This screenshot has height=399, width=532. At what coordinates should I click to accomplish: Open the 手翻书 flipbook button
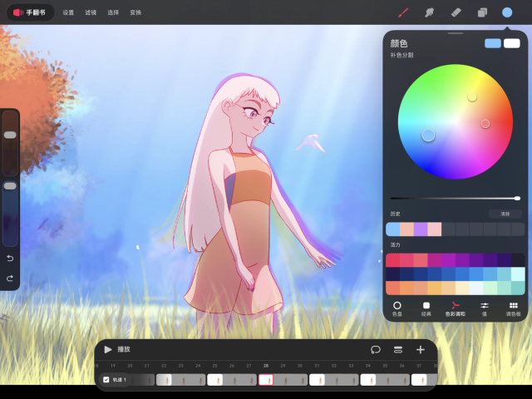point(31,12)
